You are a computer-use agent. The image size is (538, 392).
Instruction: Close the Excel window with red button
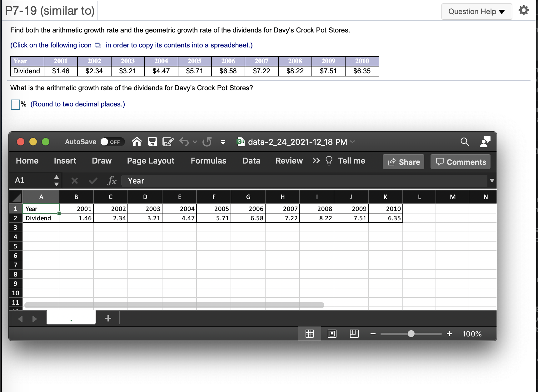pos(21,142)
